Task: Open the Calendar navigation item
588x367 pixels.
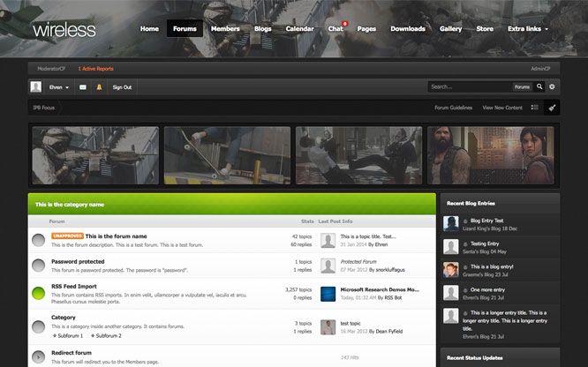Action: tap(299, 28)
